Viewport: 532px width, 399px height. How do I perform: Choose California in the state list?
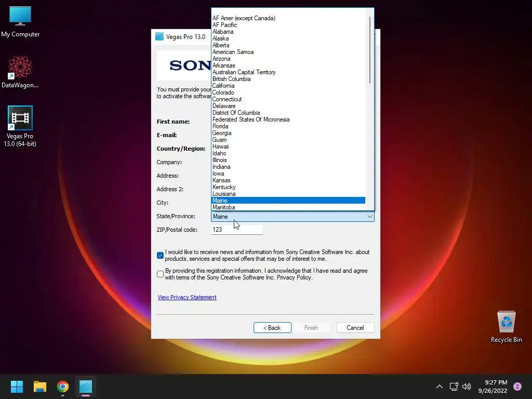pos(288,86)
